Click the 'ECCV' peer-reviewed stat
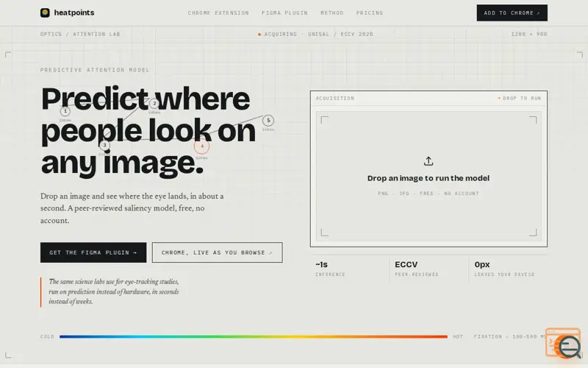The image size is (588, 368). tap(406, 264)
